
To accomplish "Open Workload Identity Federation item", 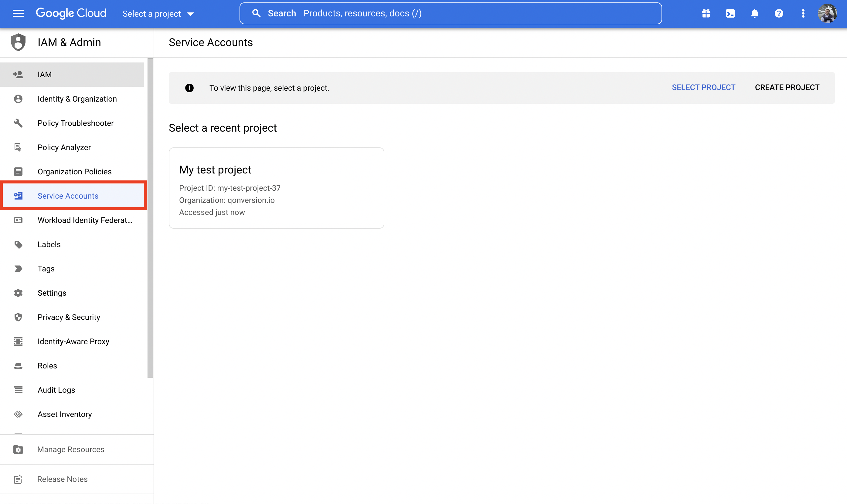I will click(85, 220).
